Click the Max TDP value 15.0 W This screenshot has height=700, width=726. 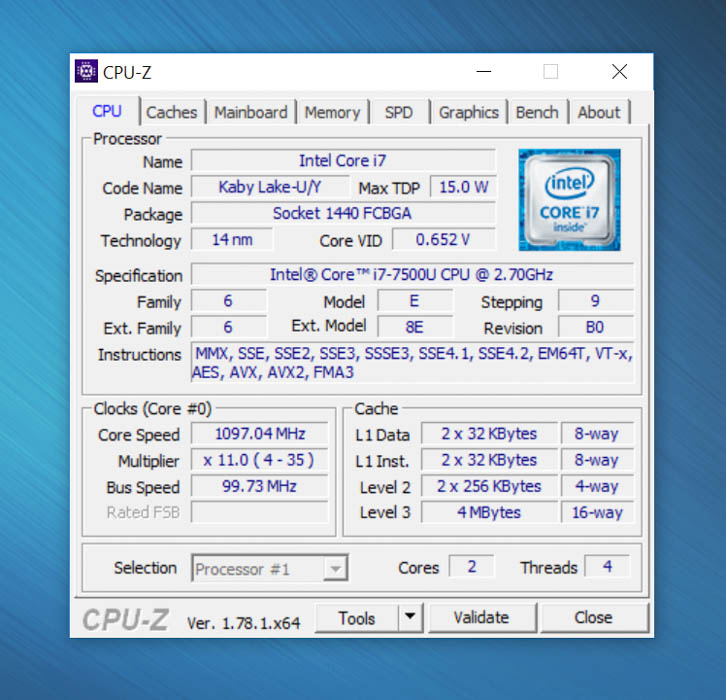click(463, 187)
